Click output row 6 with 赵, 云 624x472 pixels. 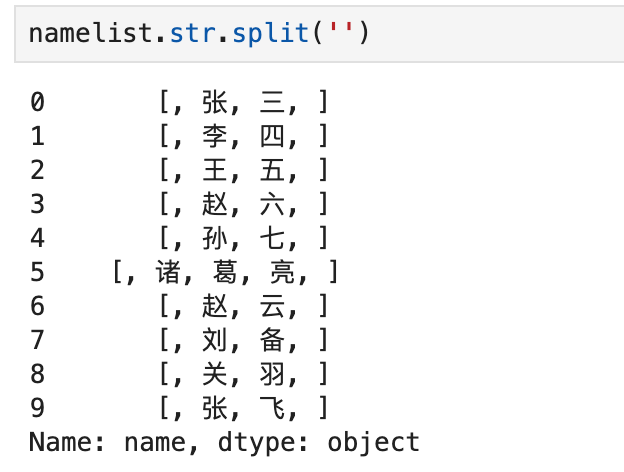point(179,306)
